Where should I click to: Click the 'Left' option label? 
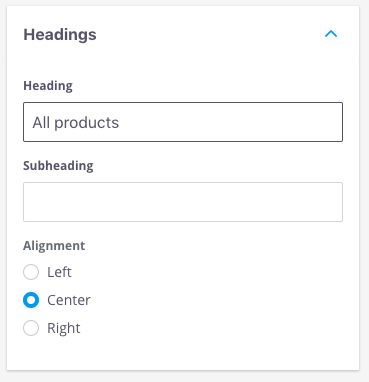59,272
